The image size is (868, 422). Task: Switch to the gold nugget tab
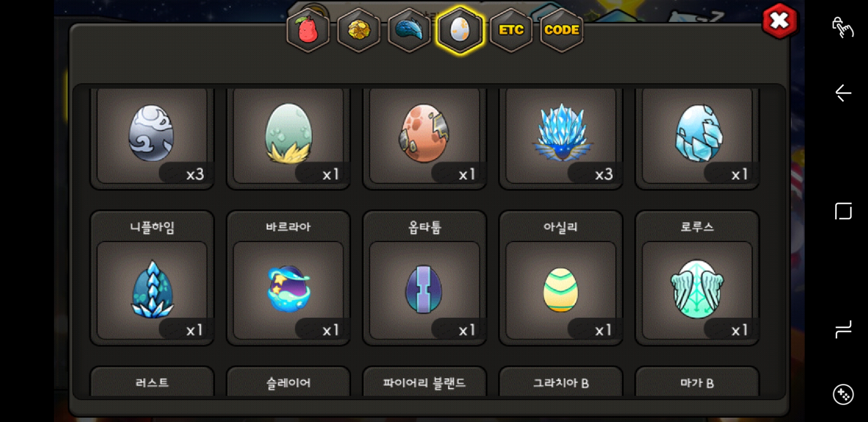pyautogui.click(x=359, y=30)
